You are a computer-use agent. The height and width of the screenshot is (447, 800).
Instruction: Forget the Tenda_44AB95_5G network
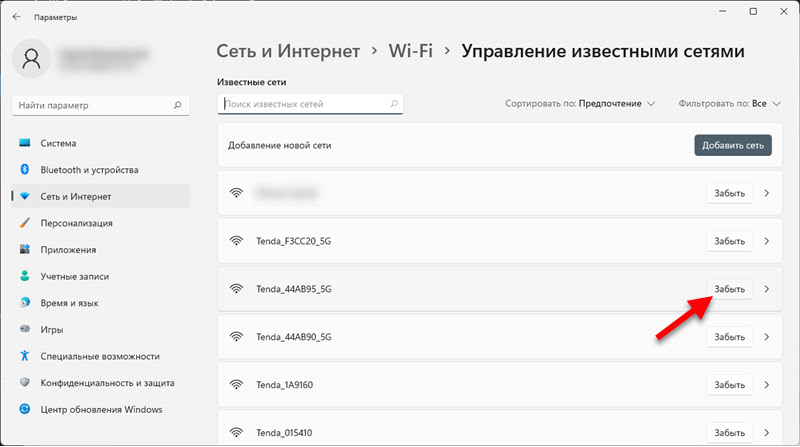(729, 289)
